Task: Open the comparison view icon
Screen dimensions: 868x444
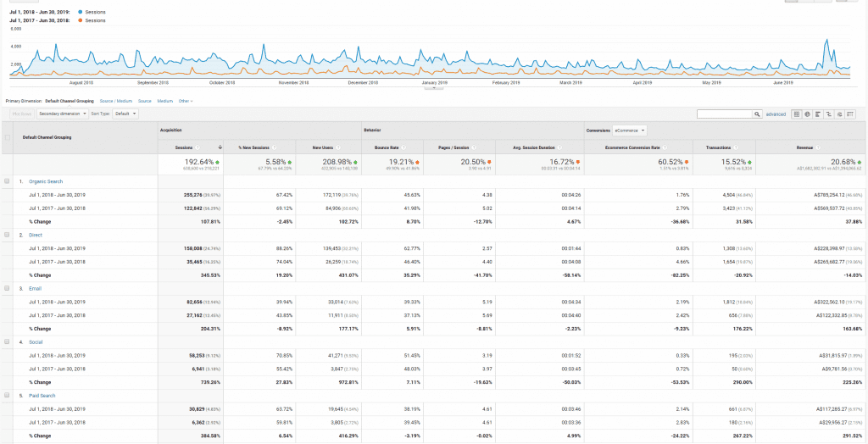Action: point(827,114)
